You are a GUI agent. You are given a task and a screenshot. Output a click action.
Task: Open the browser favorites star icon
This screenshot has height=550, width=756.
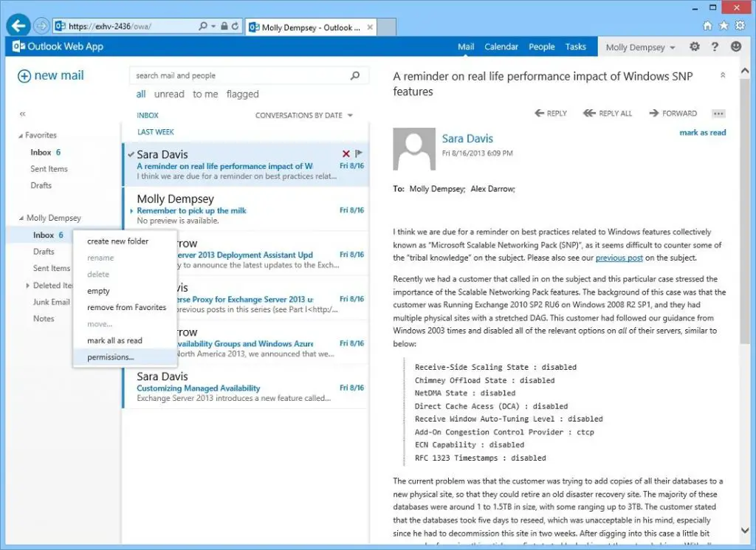tap(724, 26)
